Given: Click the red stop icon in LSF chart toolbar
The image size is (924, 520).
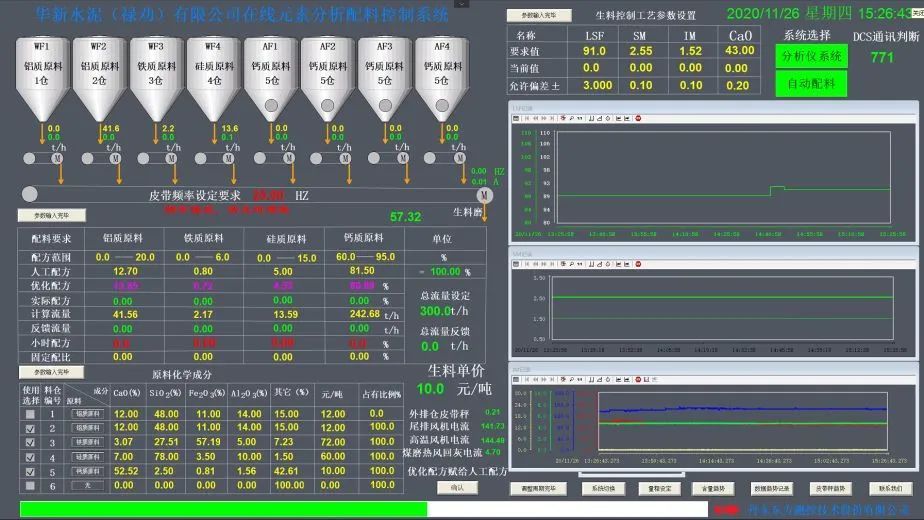Looking at the screenshot, I should point(638,118).
